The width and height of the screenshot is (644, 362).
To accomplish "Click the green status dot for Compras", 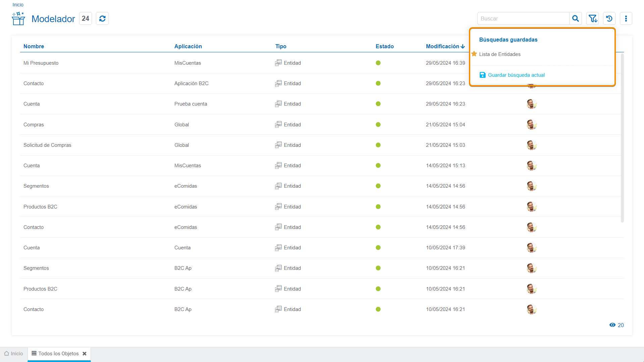I will coord(378,124).
